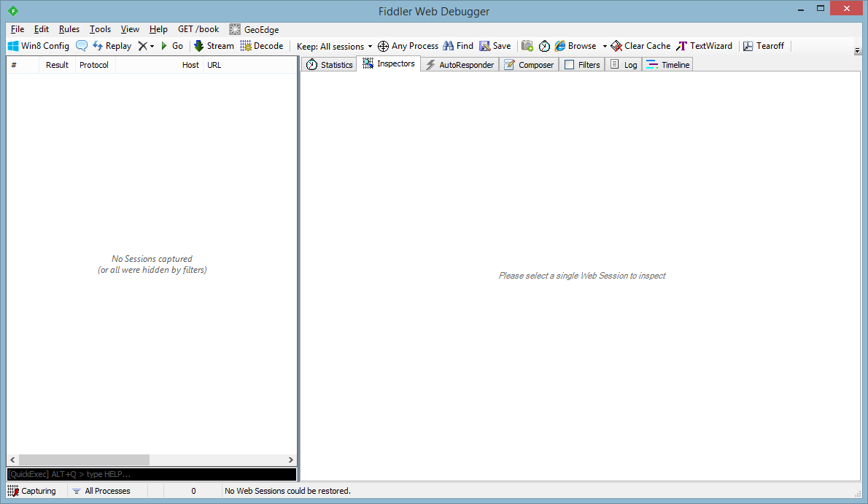Screen dimensions: 868x504
Task: Click the GET /book menu item
Action: coord(198,29)
